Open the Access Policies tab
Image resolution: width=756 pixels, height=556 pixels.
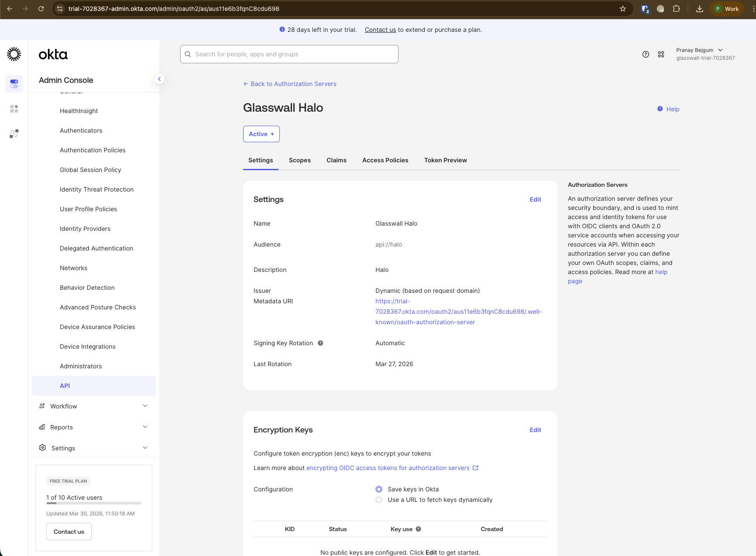point(385,160)
